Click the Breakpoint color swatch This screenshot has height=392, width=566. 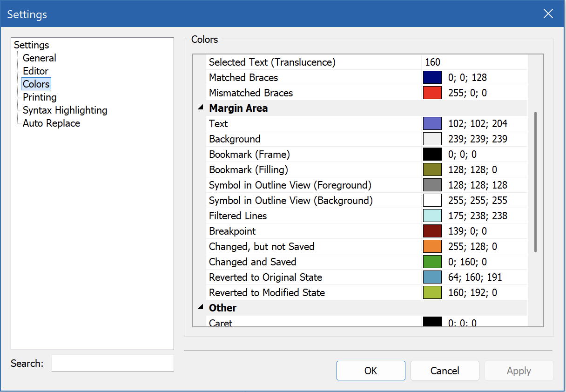(x=432, y=231)
